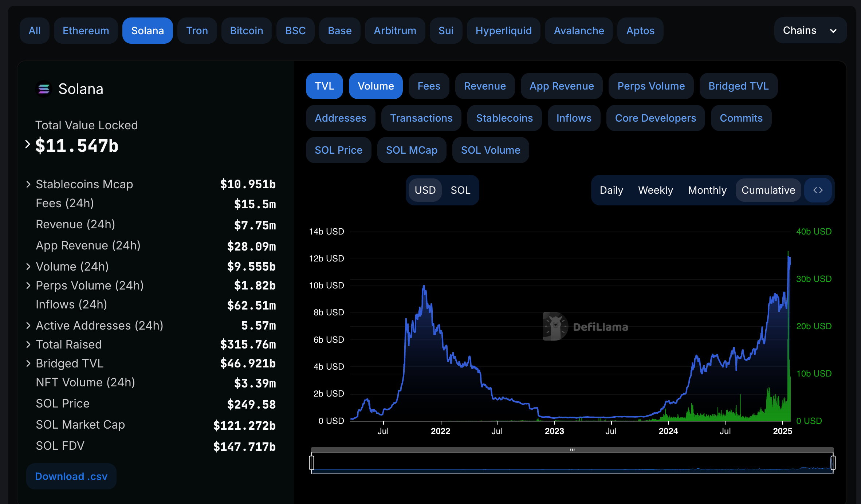The height and width of the screenshot is (504, 861).
Task: Enable Transactions chart metric
Action: click(x=421, y=118)
